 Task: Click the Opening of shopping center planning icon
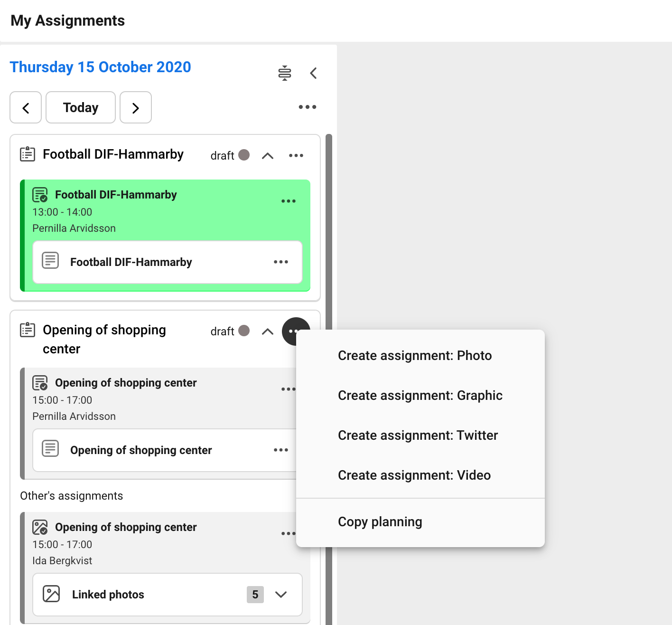(x=28, y=330)
